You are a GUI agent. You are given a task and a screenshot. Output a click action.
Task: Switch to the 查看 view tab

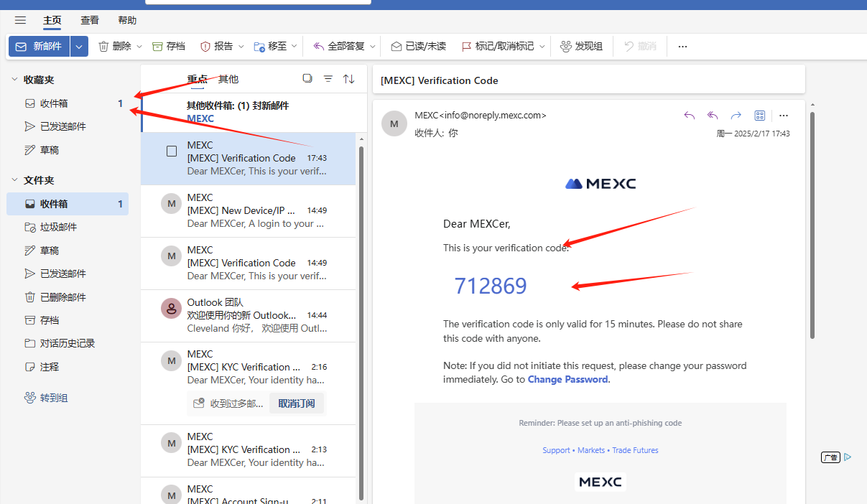pos(90,20)
